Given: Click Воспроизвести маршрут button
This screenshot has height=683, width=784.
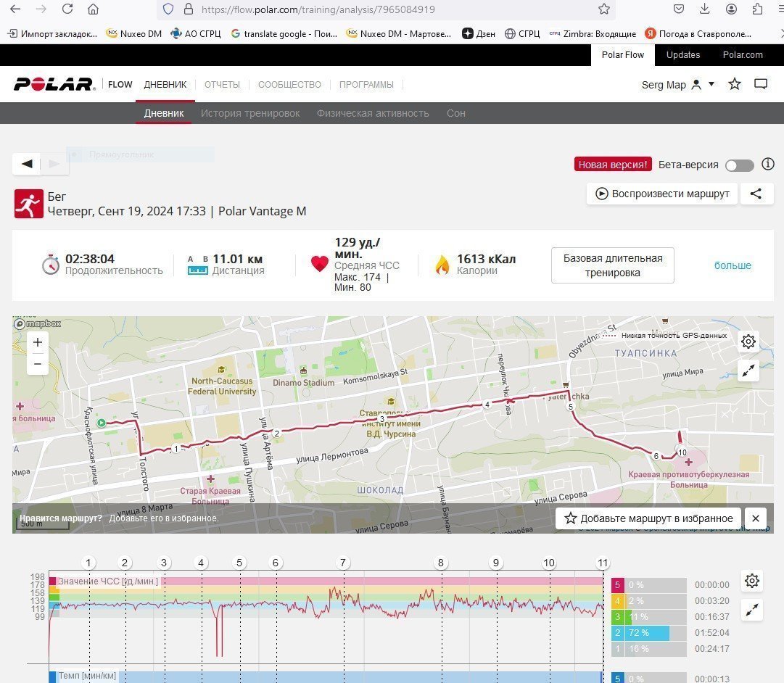Looking at the screenshot, I should point(662,194).
